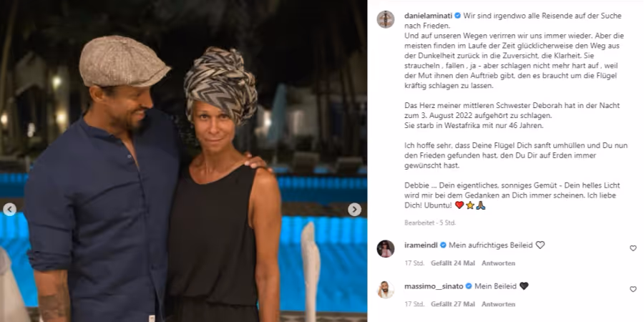The height and width of the screenshot is (322, 644).
Task: Like irameindl's comment with the heart icon
Action: tap(633, 248)
